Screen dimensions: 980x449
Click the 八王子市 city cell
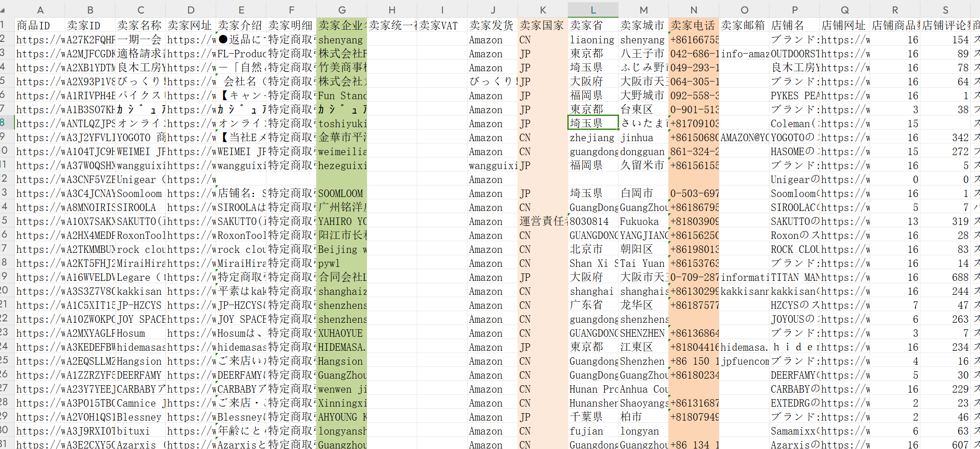(643, 54)
